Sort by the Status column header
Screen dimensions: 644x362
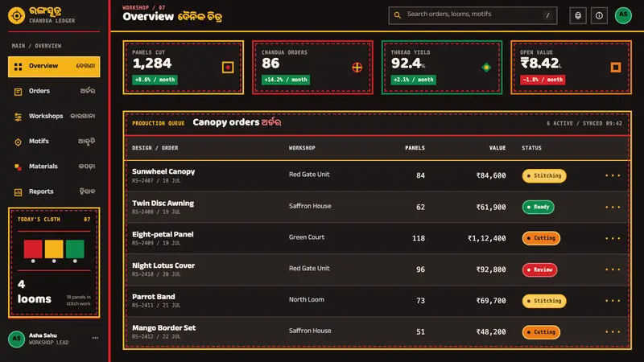pos(531,148)
